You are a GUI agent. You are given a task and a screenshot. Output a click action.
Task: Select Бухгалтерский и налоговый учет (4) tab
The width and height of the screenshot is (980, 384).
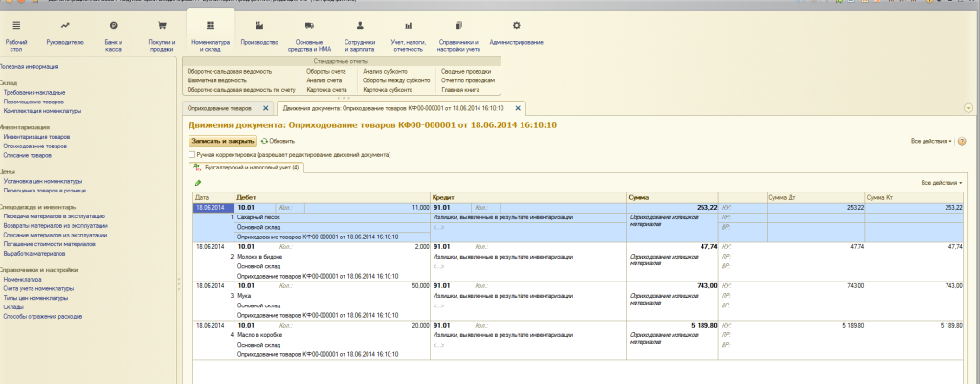(247, 168)
